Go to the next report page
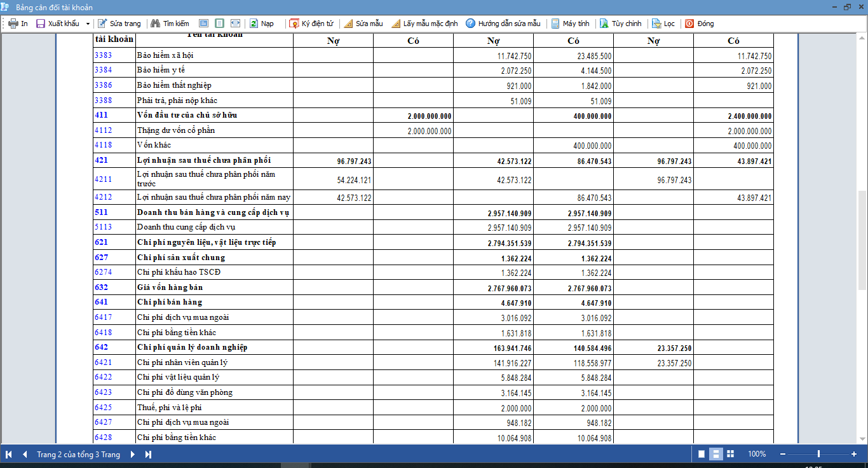Image resolution: width=868 pixels, height=468 pixels. pyautogui.click(x=133, y=454)
